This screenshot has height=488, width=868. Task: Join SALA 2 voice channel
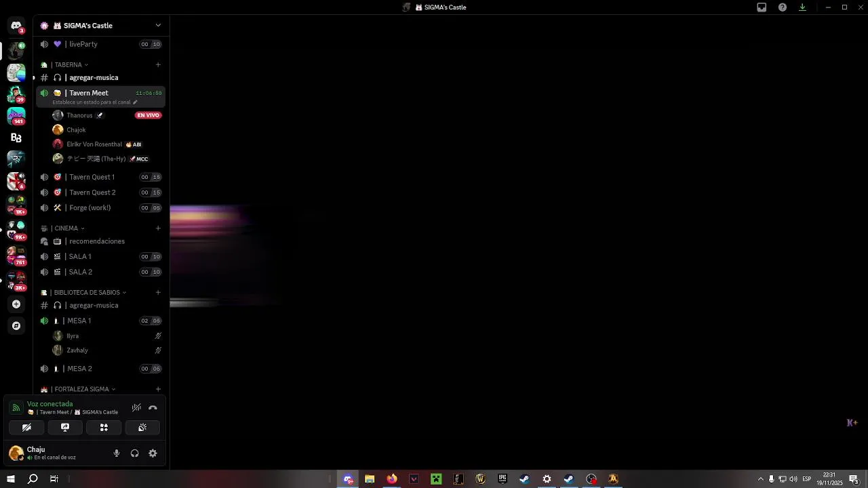100,272
